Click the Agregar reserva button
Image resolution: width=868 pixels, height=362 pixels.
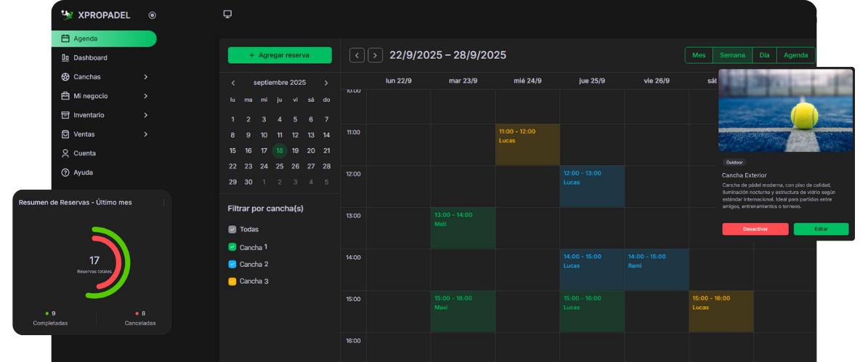(x=280, y=55)
